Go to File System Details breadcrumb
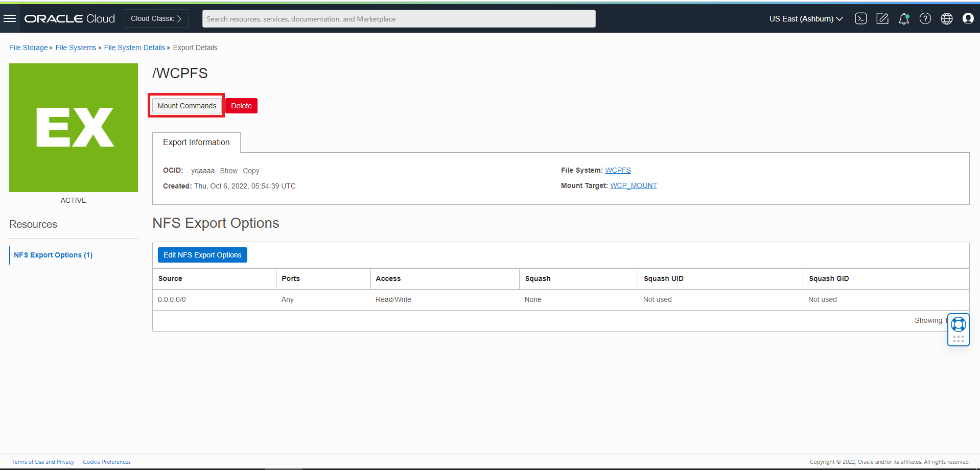 point(134,48)
